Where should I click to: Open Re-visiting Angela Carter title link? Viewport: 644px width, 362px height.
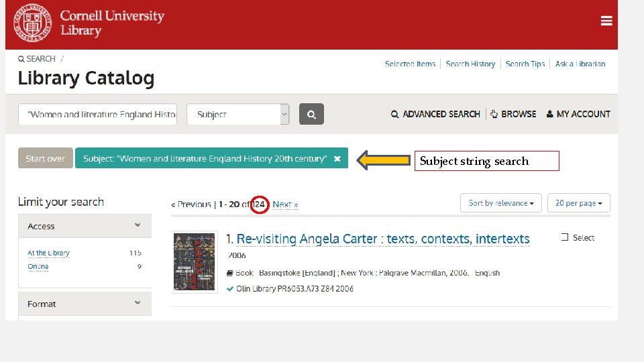[383, 239]
